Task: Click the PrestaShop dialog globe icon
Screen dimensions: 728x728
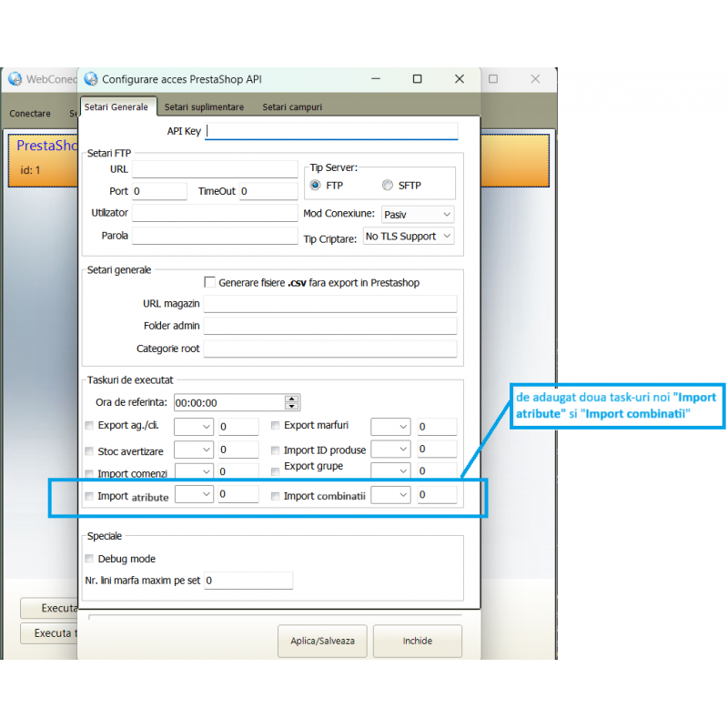Action: click(91, 79)
